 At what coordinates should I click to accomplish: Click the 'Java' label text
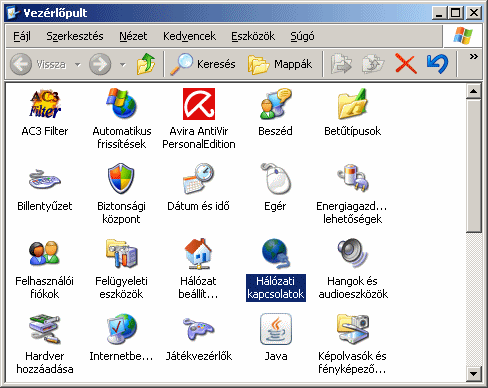(276, 356)
